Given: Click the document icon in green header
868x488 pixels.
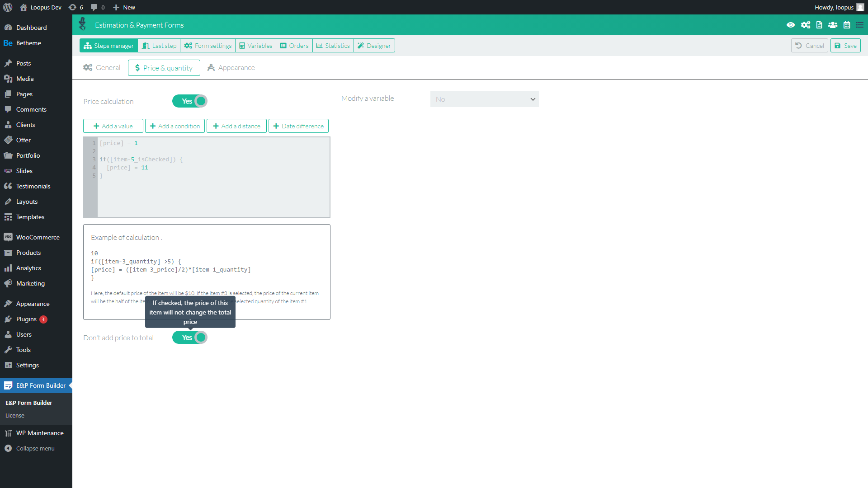Looking at the screenshot, I should (819, 25).
